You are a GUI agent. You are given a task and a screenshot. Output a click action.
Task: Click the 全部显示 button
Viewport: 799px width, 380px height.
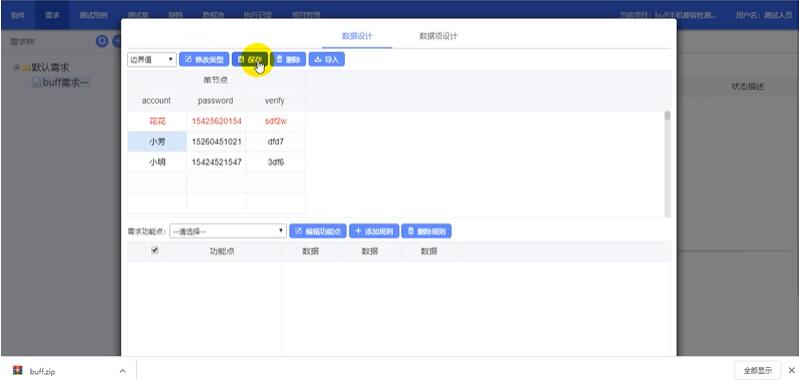click(757, 370)
